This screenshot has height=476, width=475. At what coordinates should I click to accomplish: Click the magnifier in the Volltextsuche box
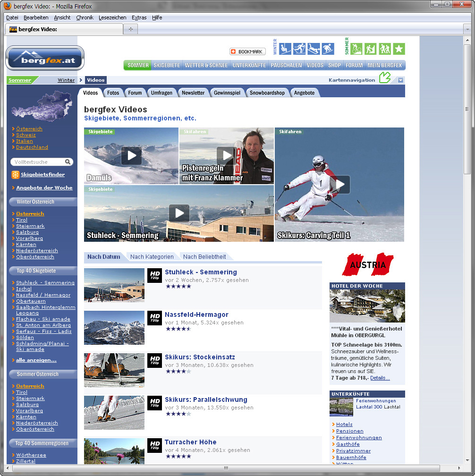tap(68, 162)
